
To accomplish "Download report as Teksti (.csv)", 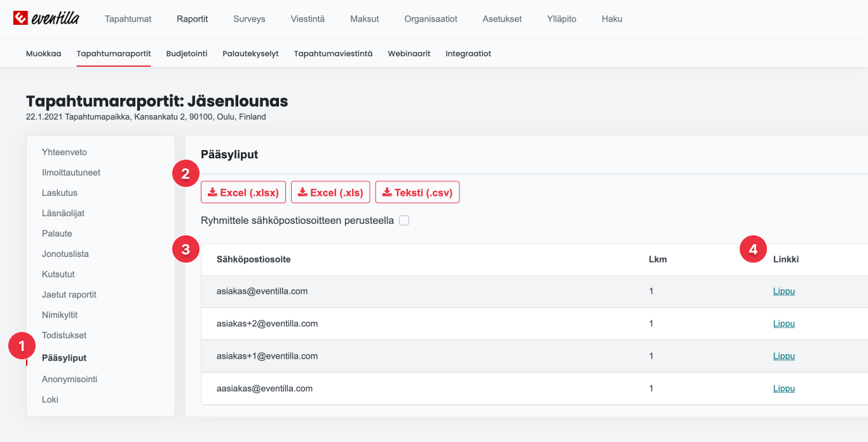I will [x=417, y=193].
